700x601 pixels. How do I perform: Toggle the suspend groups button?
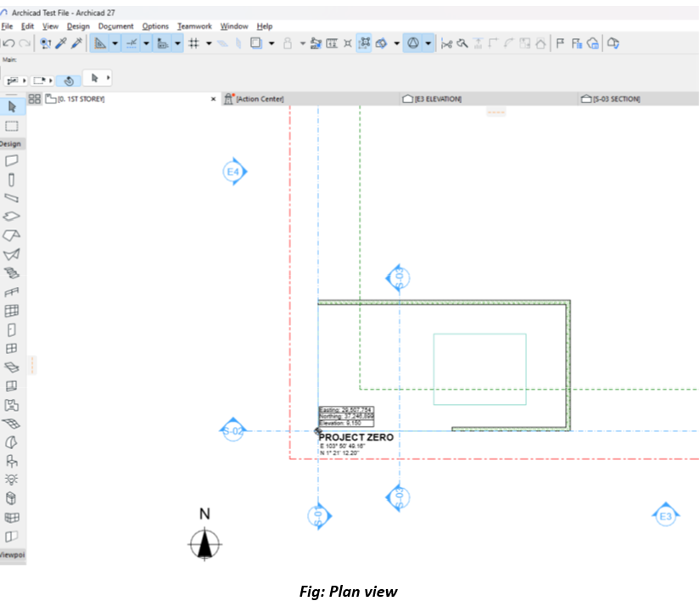pos(365,43)
